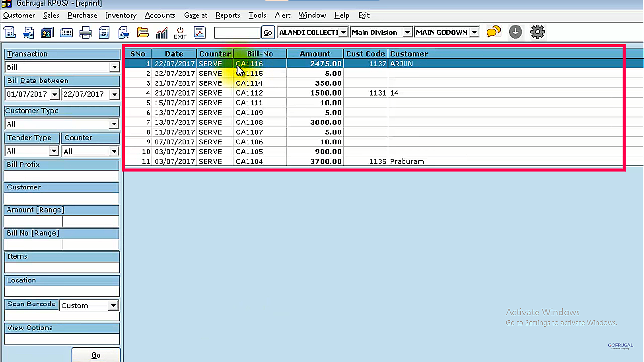Open the Gaze at menu

[x=196, y=15]
